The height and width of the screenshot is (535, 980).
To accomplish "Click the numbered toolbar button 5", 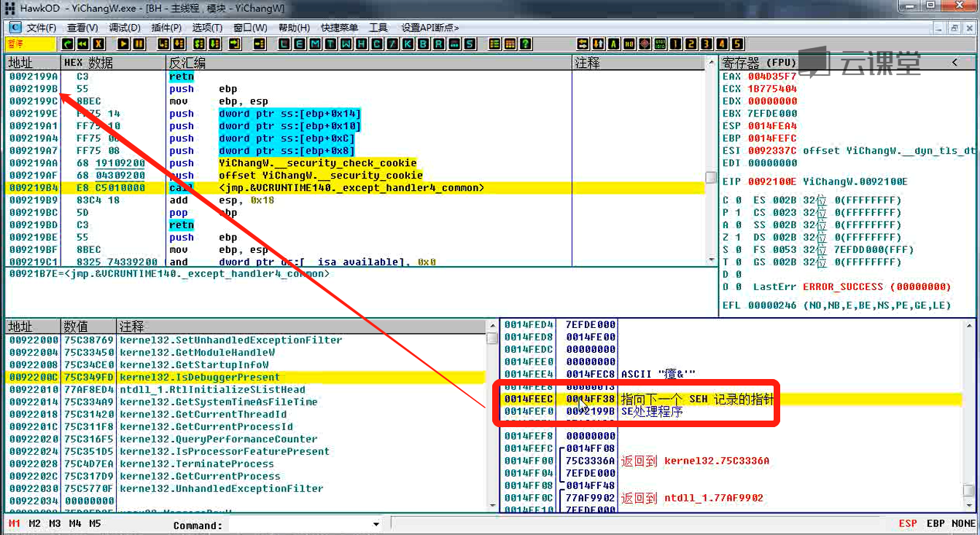I will pyautogui.click(x=737, y=44).
